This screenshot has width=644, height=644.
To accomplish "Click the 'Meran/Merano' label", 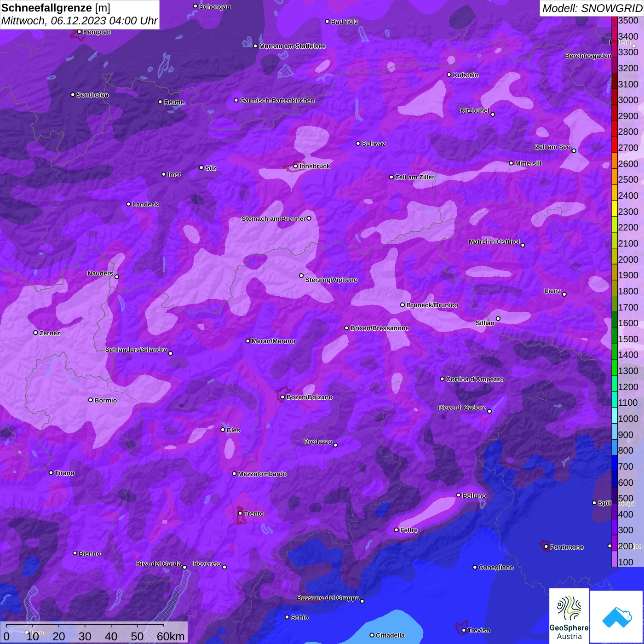I will pos(273,341).
